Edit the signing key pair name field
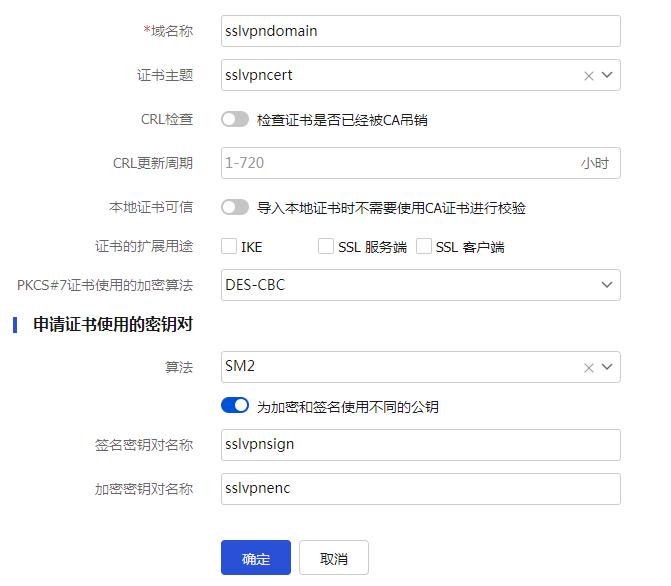Image resolution: width=671 pixels, height=586 pixels. pos(420,445)
